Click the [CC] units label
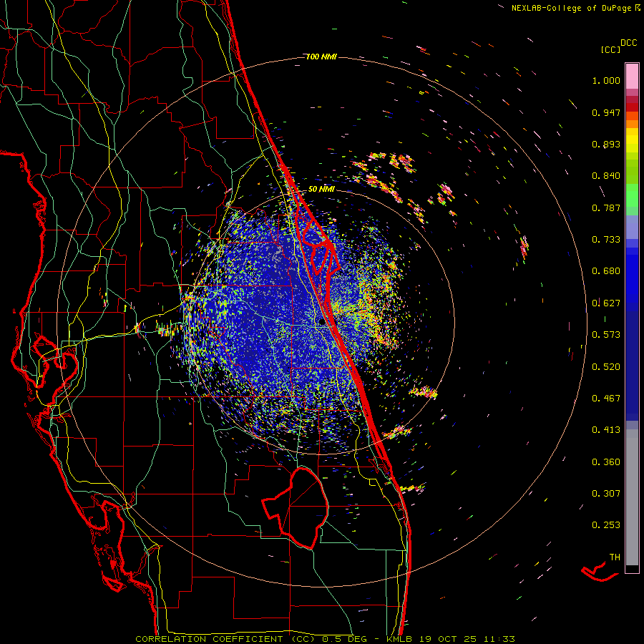This screenshot has height=644, width=644. [611, 49]
